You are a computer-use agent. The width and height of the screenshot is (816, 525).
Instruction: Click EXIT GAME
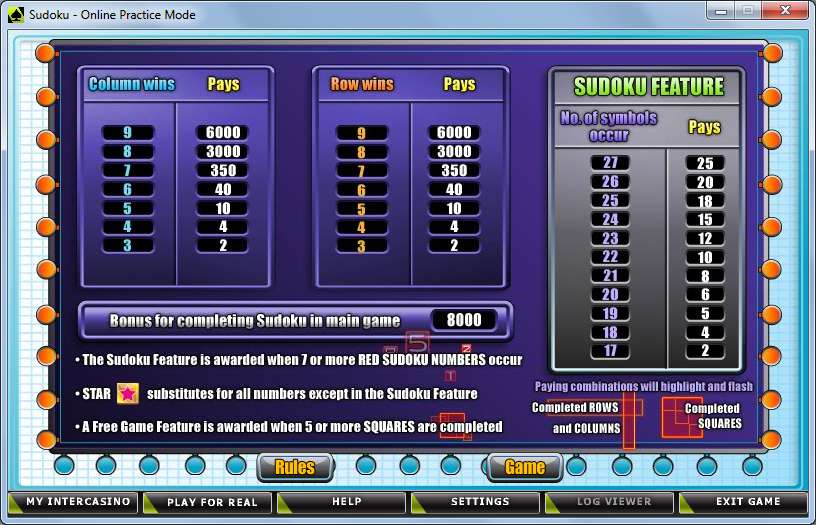click(x=743, y=502)
